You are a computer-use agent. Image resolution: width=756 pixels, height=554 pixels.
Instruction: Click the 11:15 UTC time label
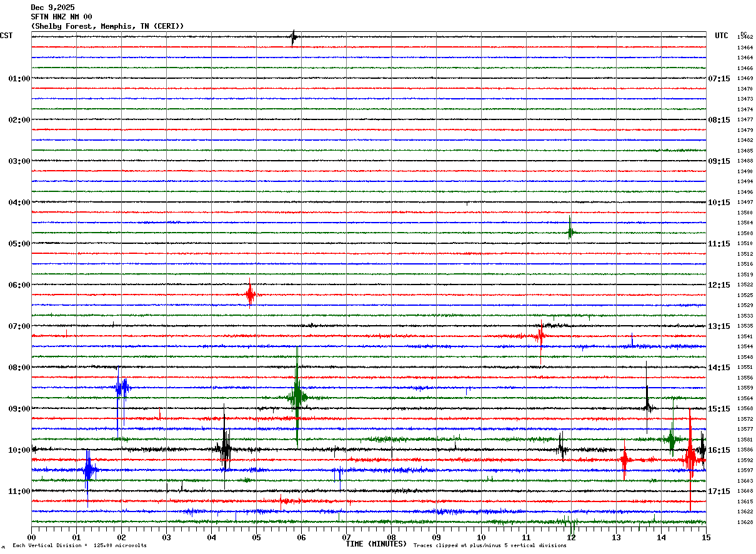[719, 244]
